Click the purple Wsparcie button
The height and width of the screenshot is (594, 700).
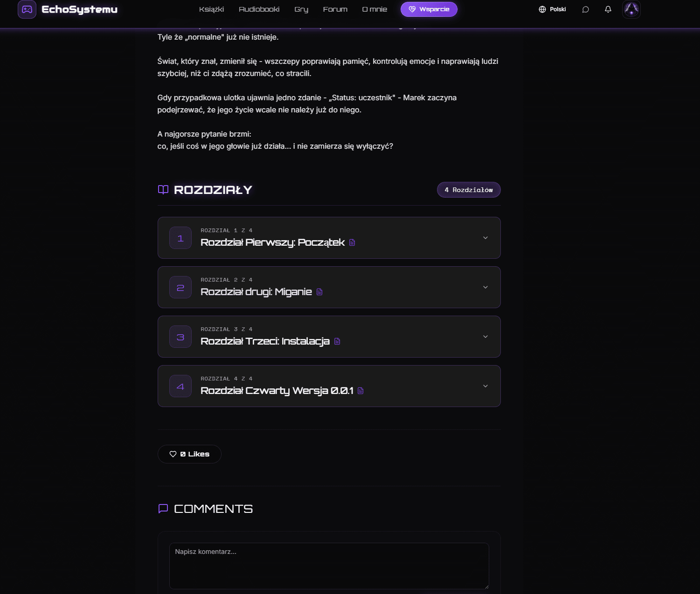(429, 9)
